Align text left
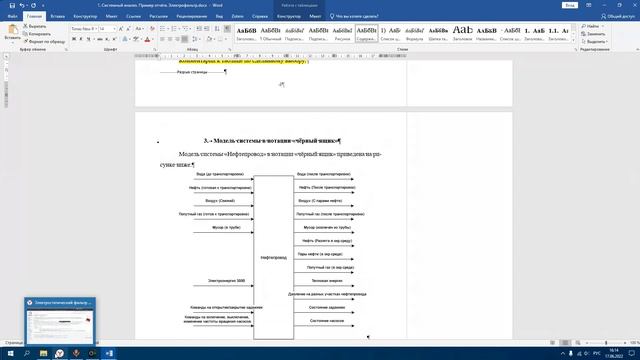 162,39
